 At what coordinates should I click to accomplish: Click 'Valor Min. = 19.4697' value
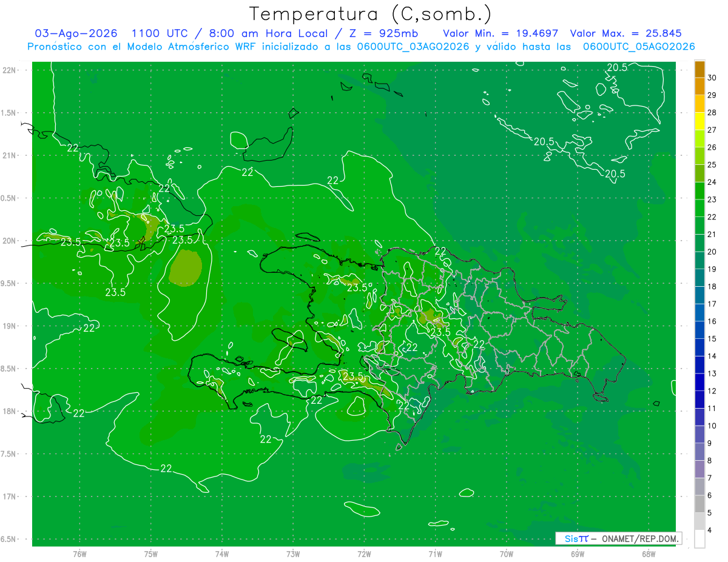click(x=500, y=33)
